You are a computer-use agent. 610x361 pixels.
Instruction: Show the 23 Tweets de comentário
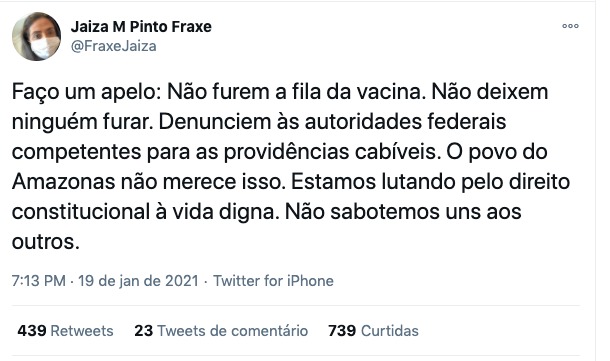click(221, 331)
